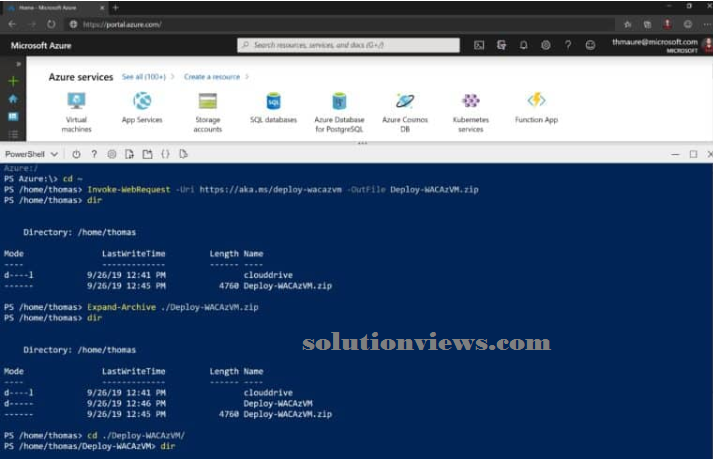Click See all (100+) services link
This screenshot has width=713, height=459.
coord(144,77)
